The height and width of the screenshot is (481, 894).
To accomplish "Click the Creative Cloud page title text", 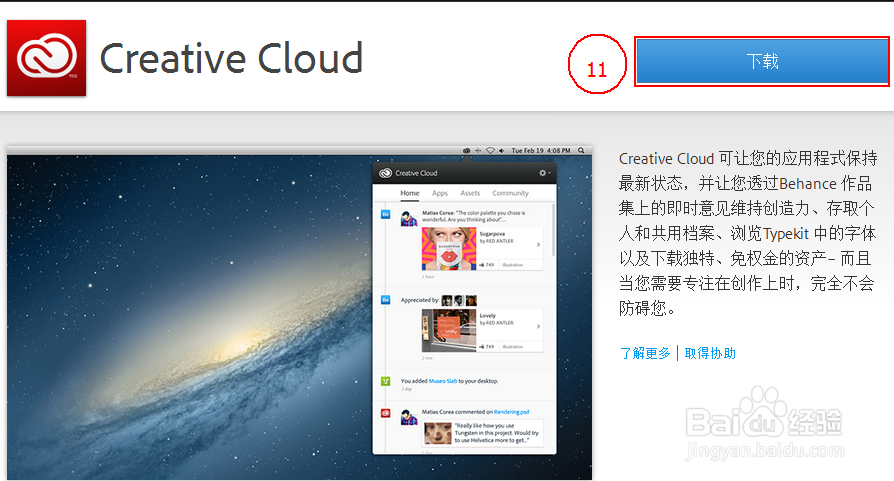I will [231, 59].
